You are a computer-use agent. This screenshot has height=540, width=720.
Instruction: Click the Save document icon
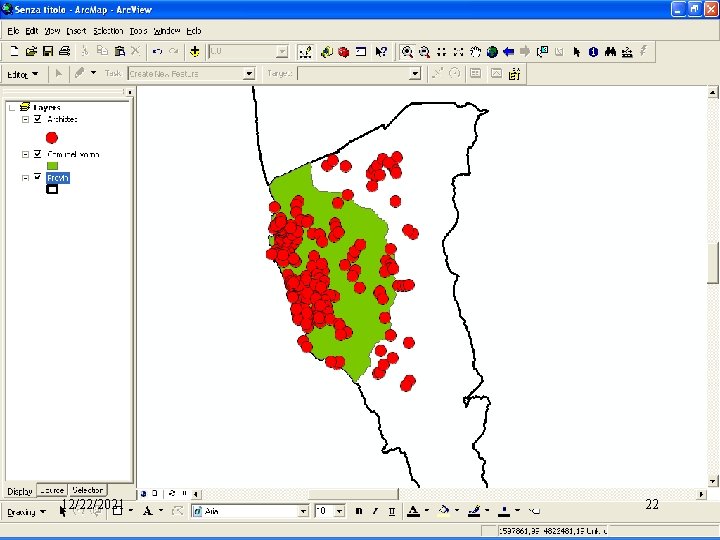pyautogui.click(x=48, y=51)
